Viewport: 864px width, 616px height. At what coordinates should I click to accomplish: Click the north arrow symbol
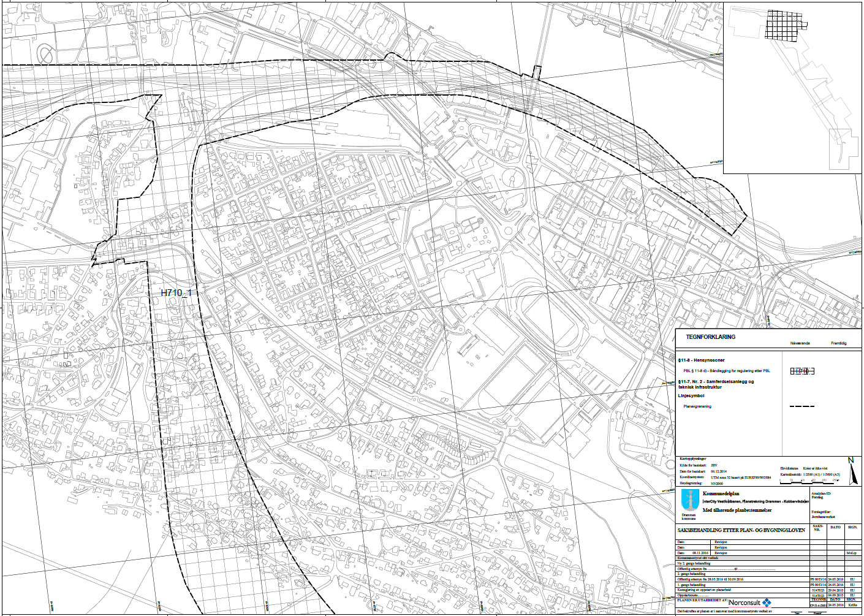tap(853, 471)
